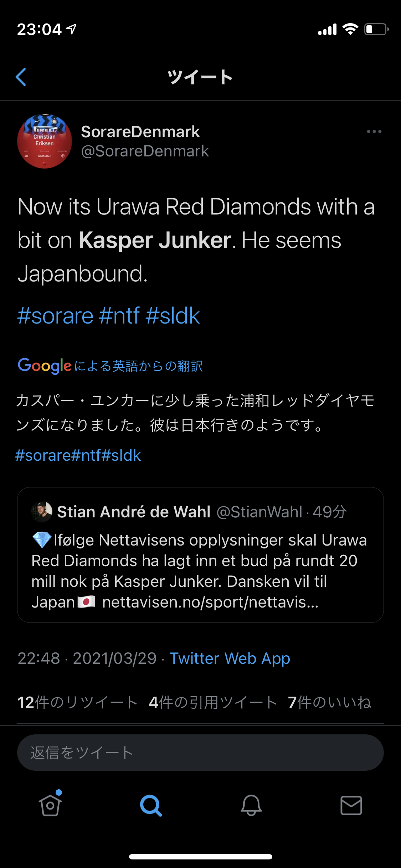Go to the Home tab icon
The width and height of the screenshot is (401, 868).
pyautogui.click(x=50, y=805)
